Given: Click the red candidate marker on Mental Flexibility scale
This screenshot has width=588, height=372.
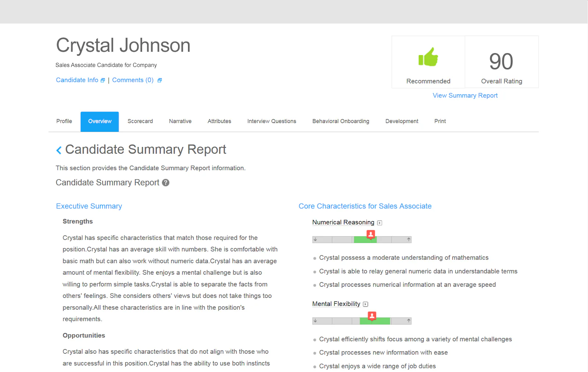Looking at the screenshot, I should (372, 316).
